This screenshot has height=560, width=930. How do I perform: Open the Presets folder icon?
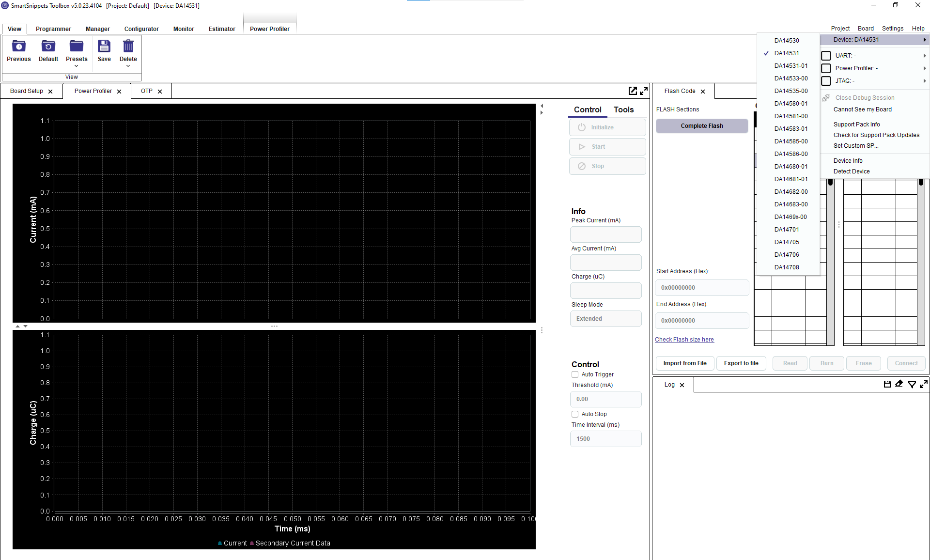tap(77, 47)
